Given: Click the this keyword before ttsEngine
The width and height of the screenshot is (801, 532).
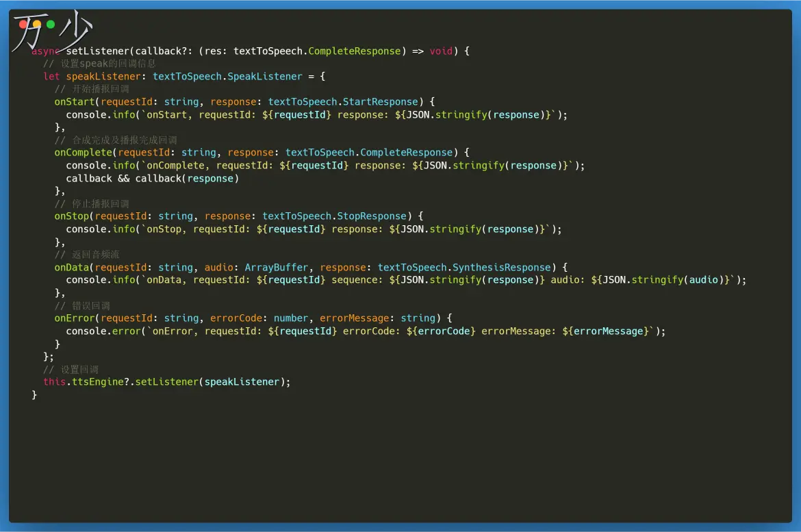Looking at the screenshot, I should 55,381.
